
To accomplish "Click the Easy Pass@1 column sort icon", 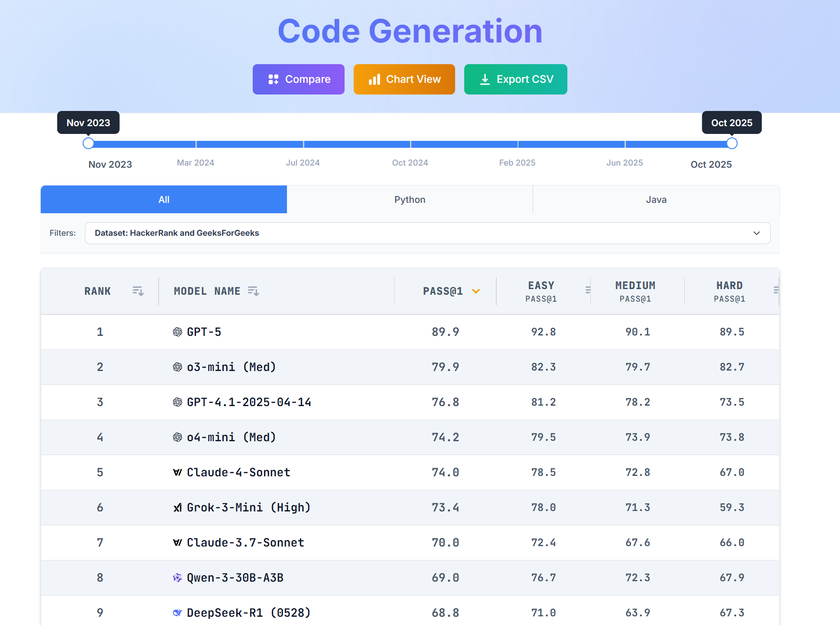I will coord(587,290).
